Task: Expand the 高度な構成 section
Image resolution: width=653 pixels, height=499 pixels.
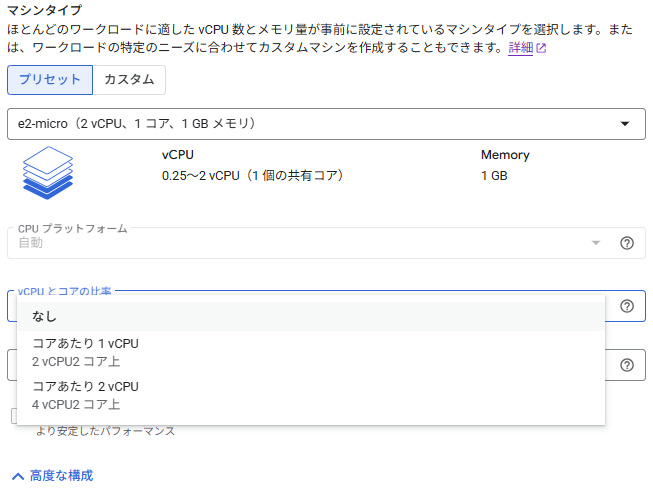Action: [61, 476]
